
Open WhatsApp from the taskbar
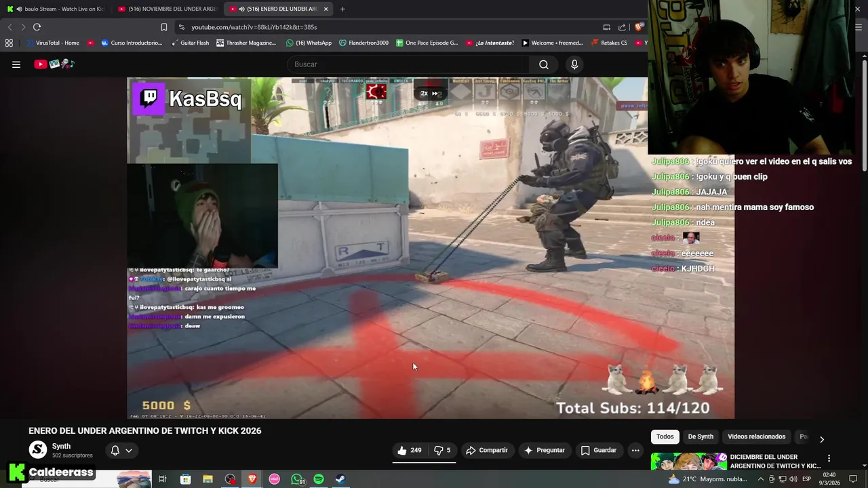297,479
